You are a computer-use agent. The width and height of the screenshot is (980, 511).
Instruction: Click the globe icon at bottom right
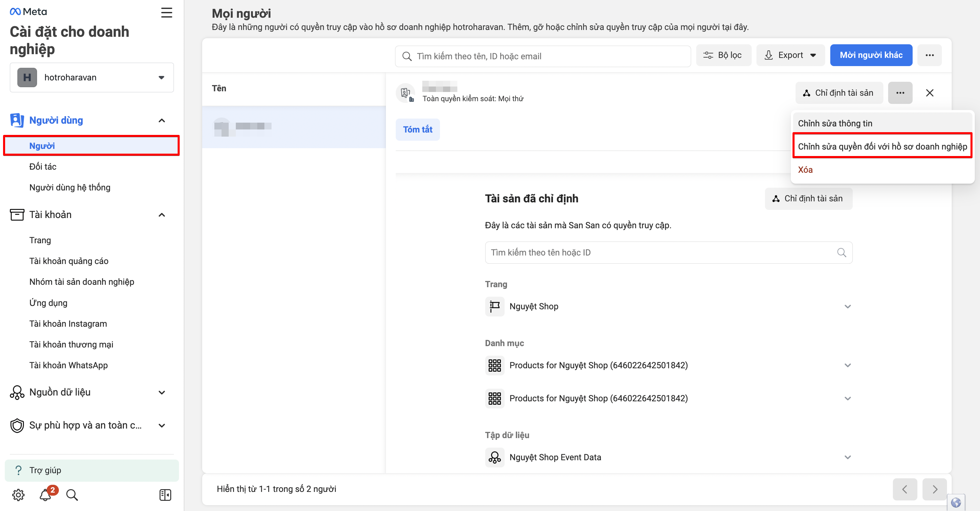pos(955,502)
